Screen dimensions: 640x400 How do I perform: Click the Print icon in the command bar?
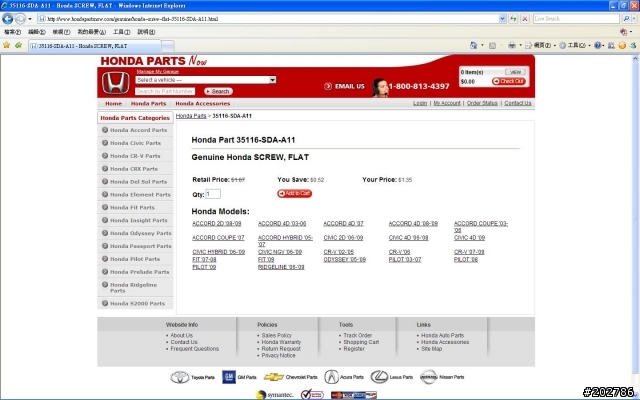click(x=511, y=45)
